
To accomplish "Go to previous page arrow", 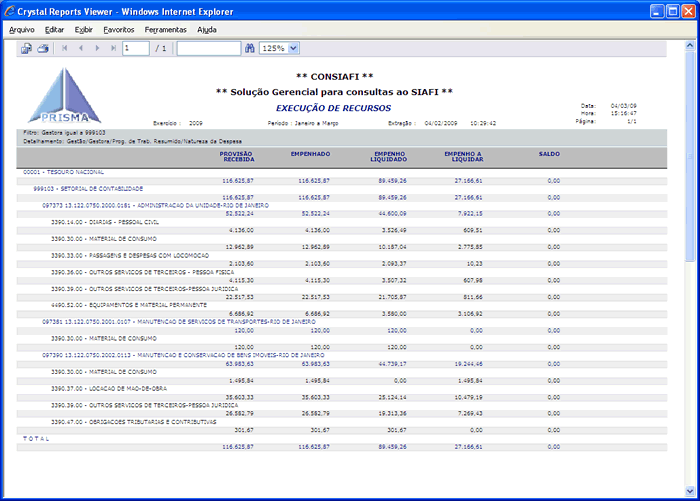I will tap(81, 48).
